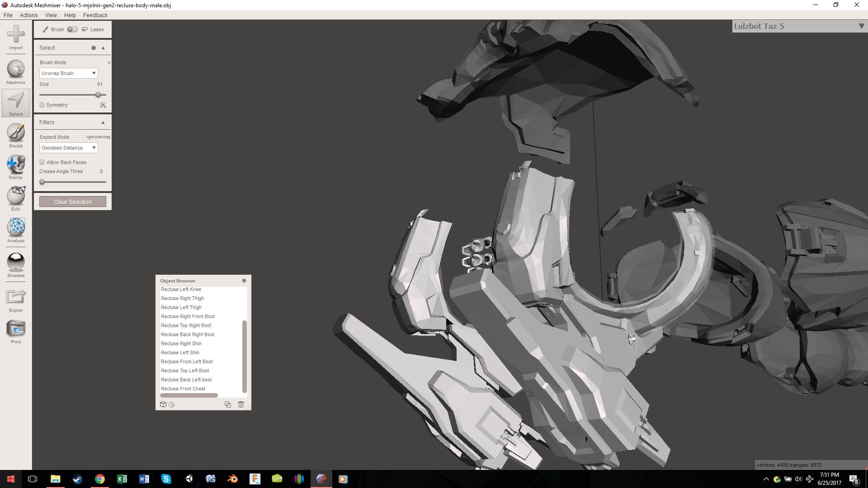
Task: Click Object Browser horizontal scrollbar
Action: [189, 395]
